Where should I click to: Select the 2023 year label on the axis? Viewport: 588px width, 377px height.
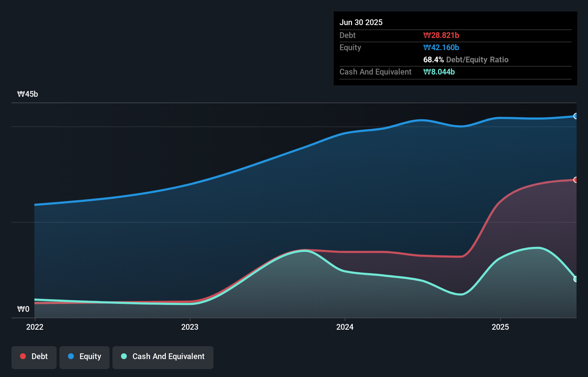pos(190,327)
